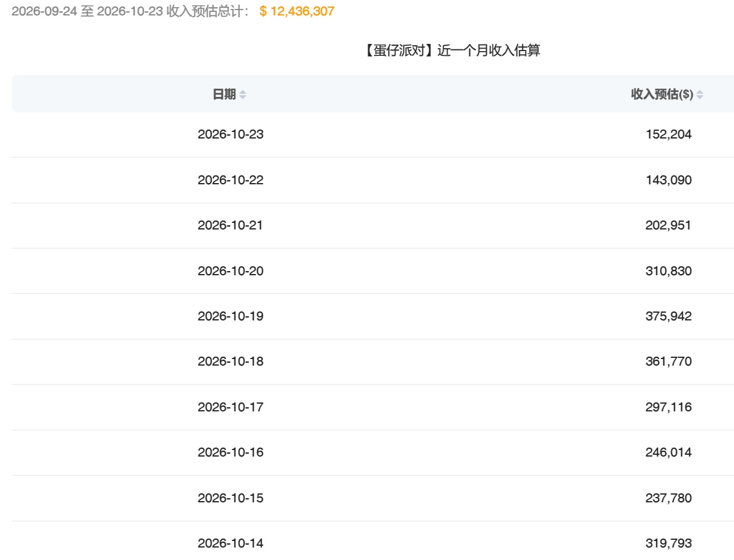
Task: Select date cell 2026-10-20
Action: coord(231,270)
